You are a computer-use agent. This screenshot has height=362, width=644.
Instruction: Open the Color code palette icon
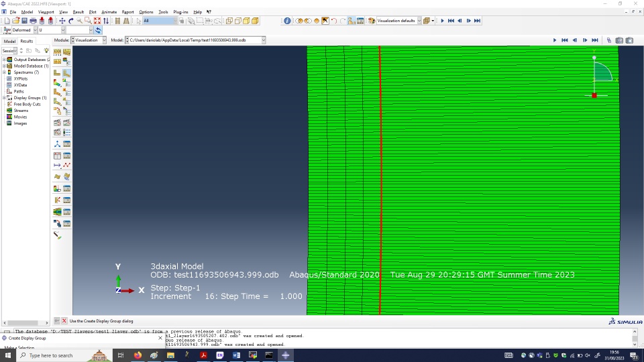372,21
